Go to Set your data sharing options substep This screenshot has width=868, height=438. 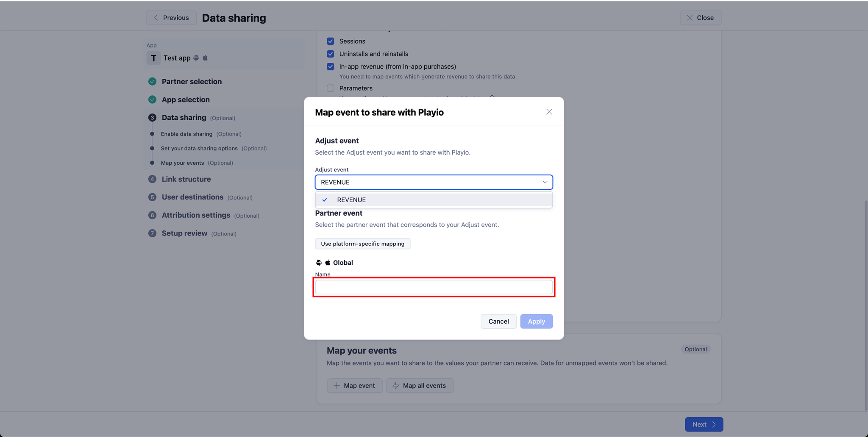point(199,148)
